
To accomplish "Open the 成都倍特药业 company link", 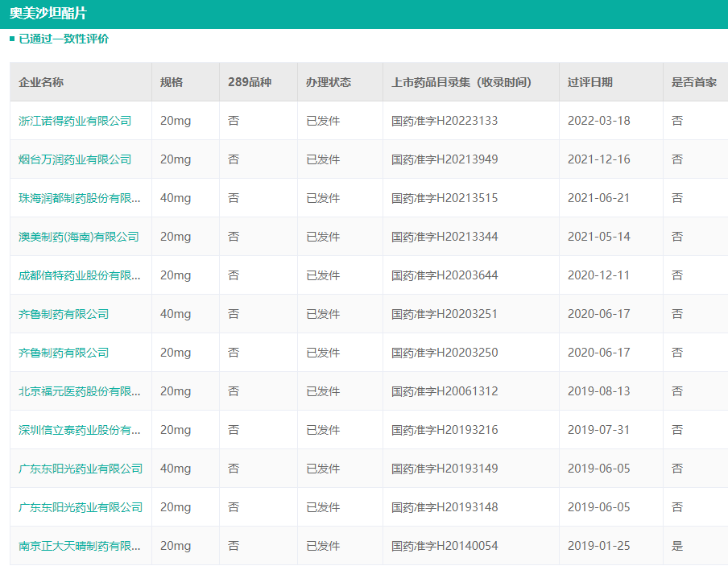I will pyautogui.click(x=80, y=275).
